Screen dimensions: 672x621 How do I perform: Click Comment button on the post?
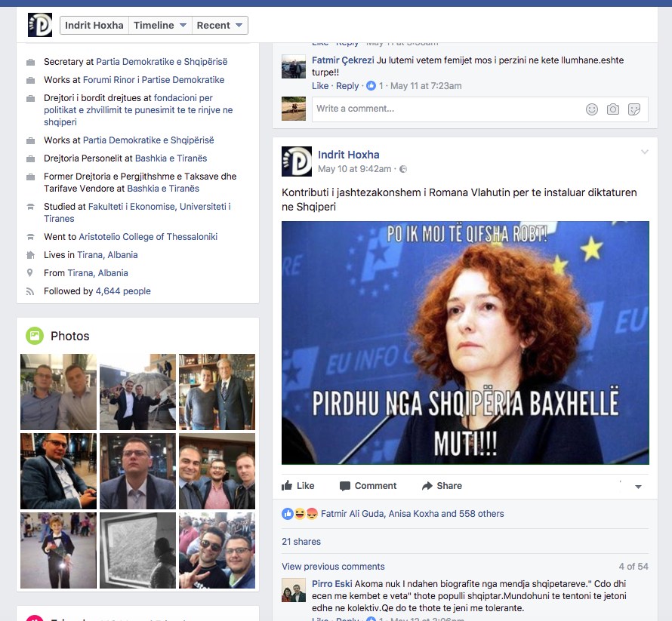coord(368,486)
